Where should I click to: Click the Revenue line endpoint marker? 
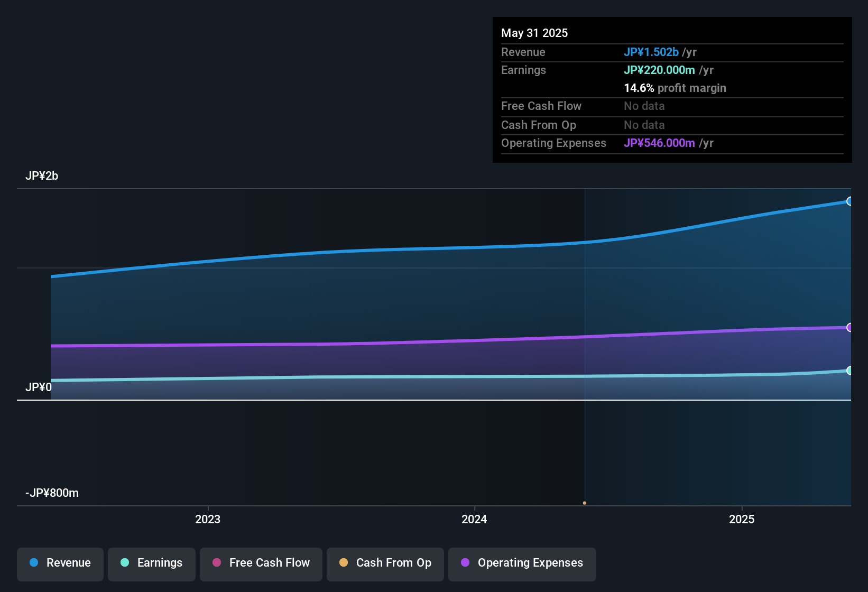[849, 201]
